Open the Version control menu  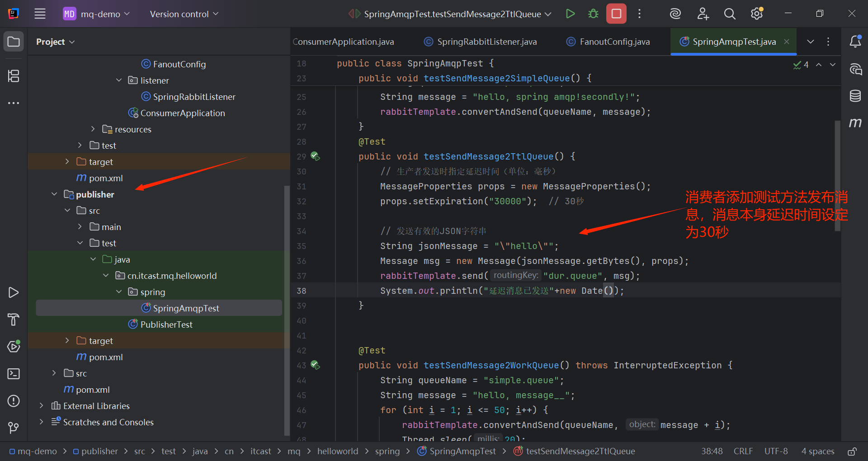[184, 14]
